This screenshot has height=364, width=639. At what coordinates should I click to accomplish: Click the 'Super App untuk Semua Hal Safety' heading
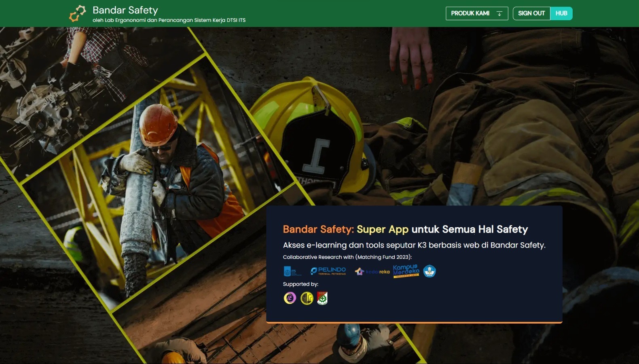(x=405, y=229)
